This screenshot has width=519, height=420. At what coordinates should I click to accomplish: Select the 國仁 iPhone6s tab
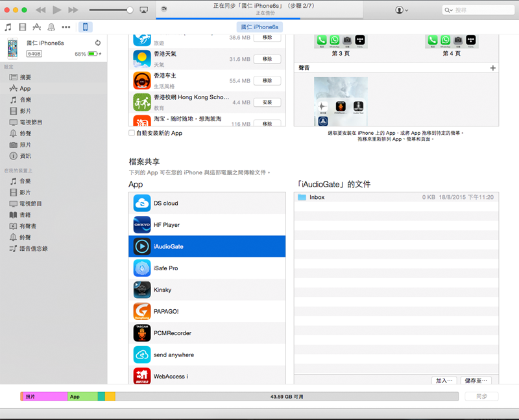tap(259, 27)
